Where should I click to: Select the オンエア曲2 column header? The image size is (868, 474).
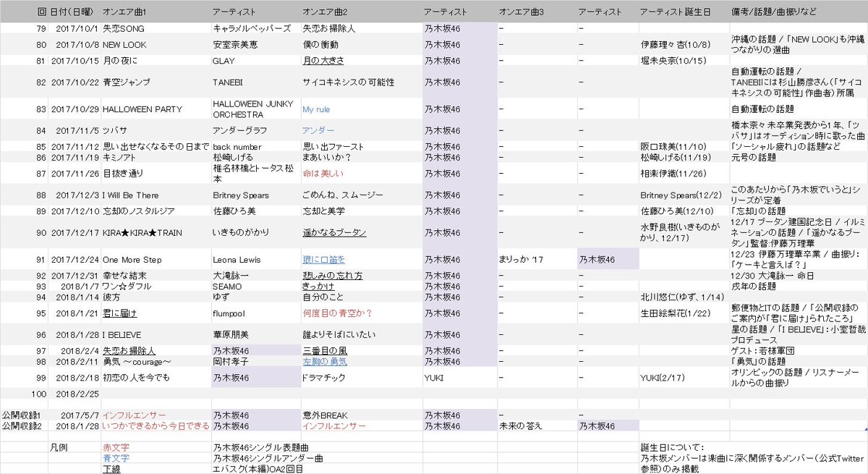coord(325,13)
